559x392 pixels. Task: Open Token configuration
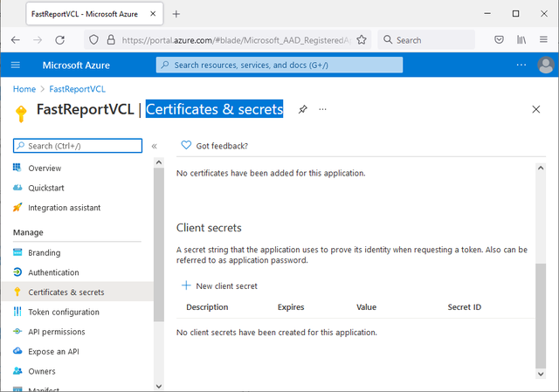[x=64, y=313]
